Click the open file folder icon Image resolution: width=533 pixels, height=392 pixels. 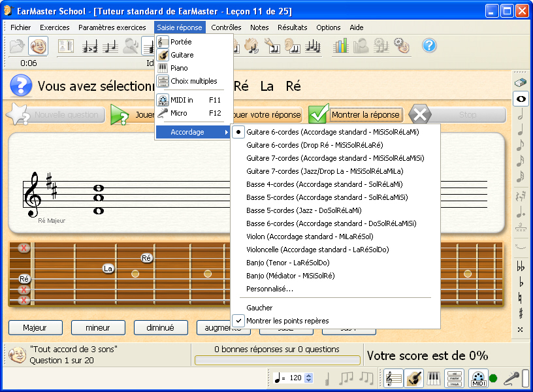tap(17, 46)
